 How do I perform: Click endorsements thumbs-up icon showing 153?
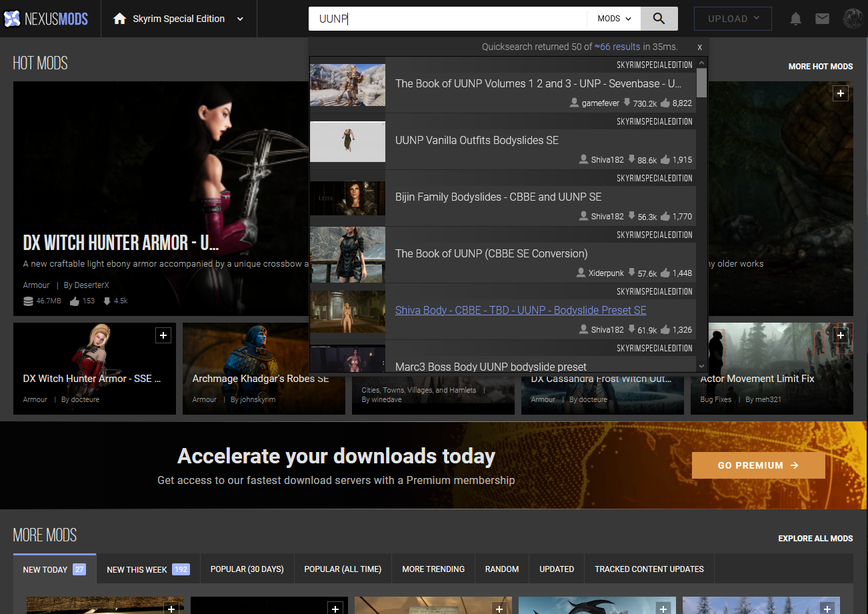point(75,301)
